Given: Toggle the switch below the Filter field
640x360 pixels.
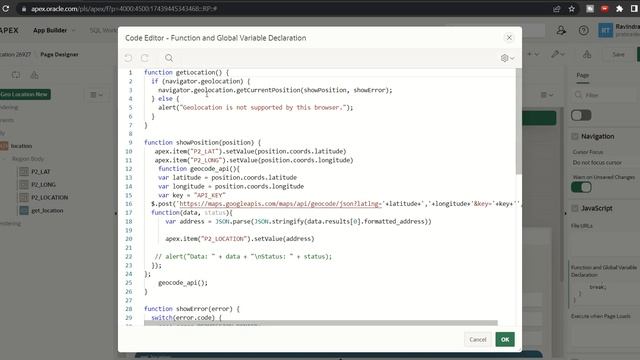Looking at the screenshot, I should point(581,116).
